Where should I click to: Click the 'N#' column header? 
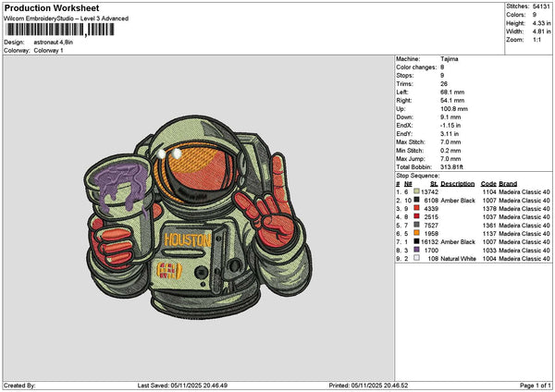click(408, 184)
